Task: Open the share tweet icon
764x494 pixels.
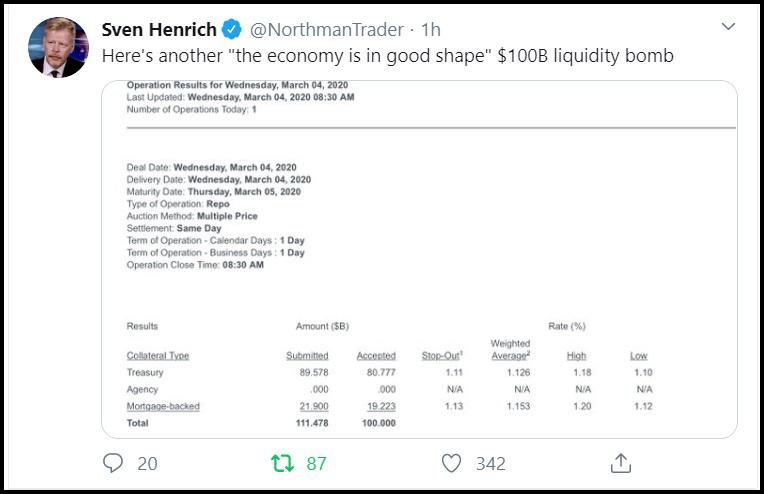Action: pyautogui.click(x=621, y=463)
